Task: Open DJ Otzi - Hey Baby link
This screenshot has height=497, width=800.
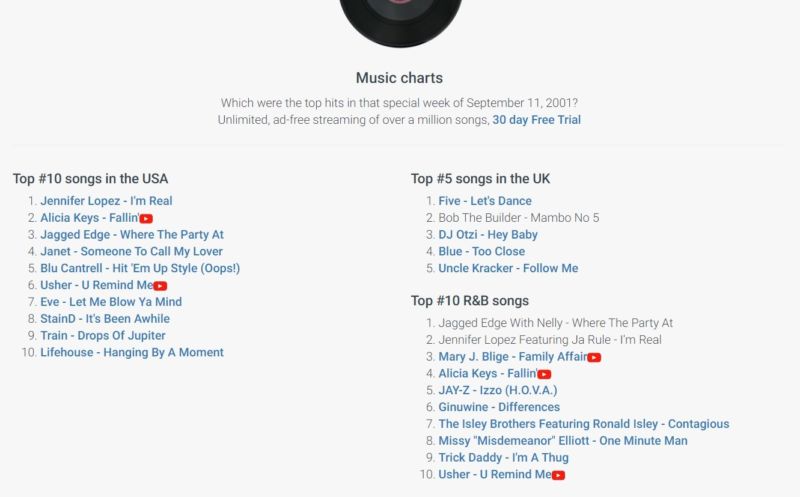Action: click(x=488, y=235)
